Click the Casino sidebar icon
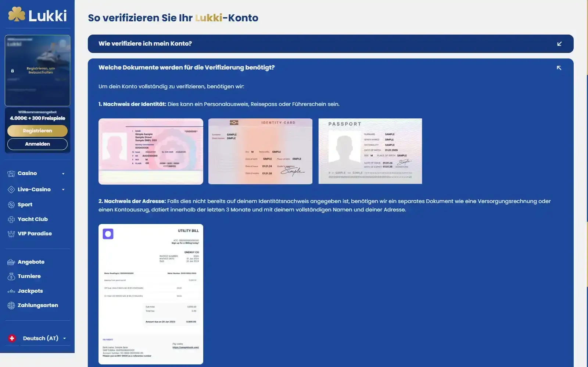Viewport: 588px width, 367px height. (11, 174)
